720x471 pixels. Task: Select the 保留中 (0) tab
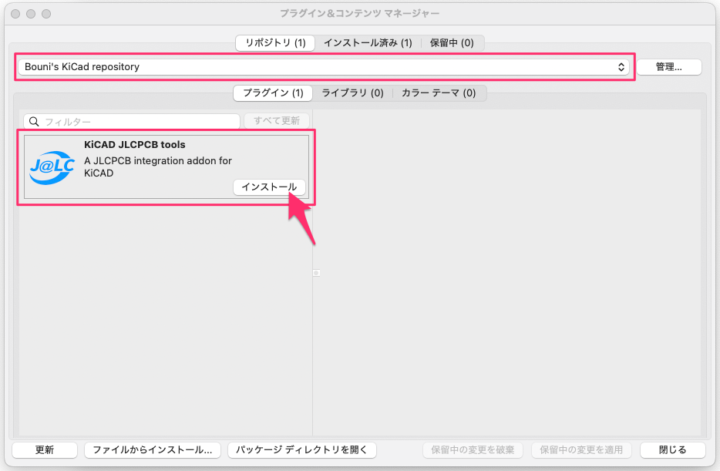tap(452, 43)
